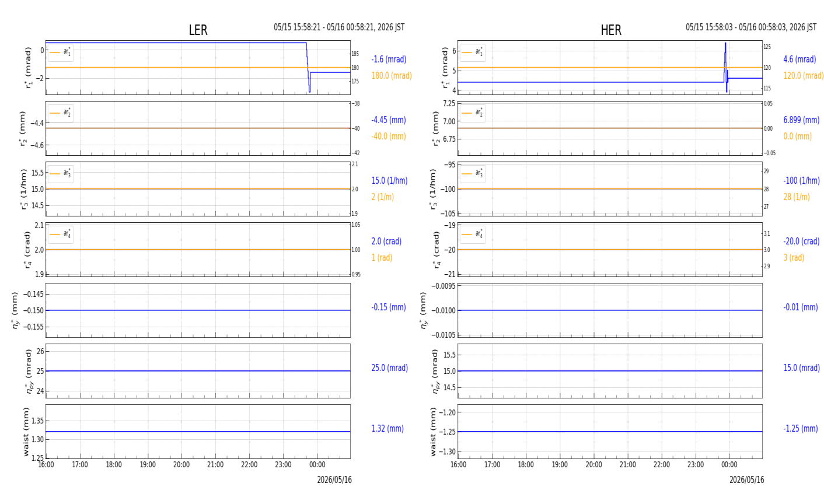Image resolution: width=824 pixels, height=504 pixels.
Task: Click the LER waist (mm) y-axis label
Action: coord(26,432)
